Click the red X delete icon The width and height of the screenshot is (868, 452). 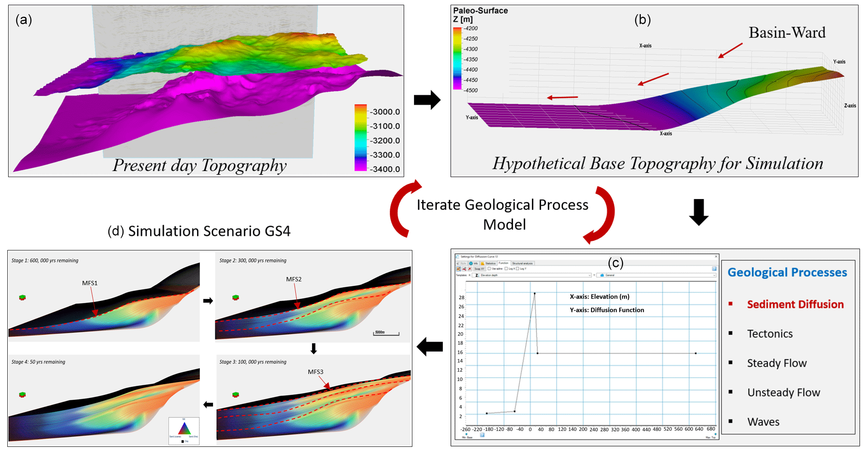tap(469, 269)
